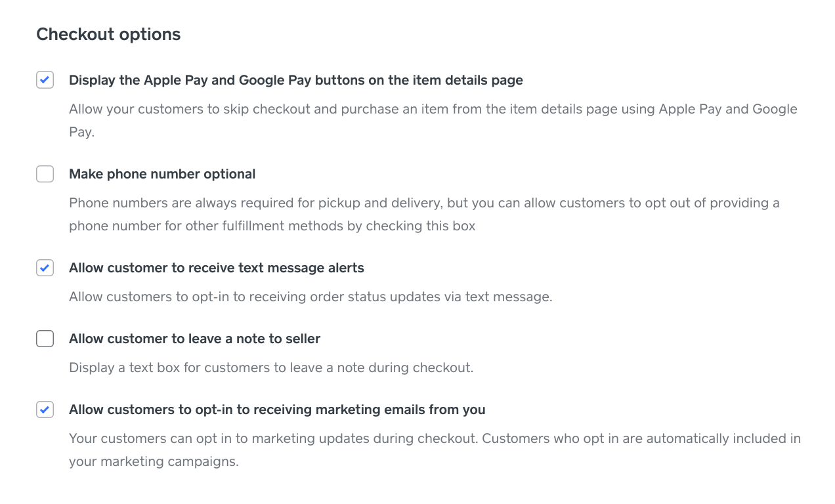Viewport: 835px width, 504px height.
Task: Click the 'your marketing campaigns.' text line
Action: pos(154,461)
